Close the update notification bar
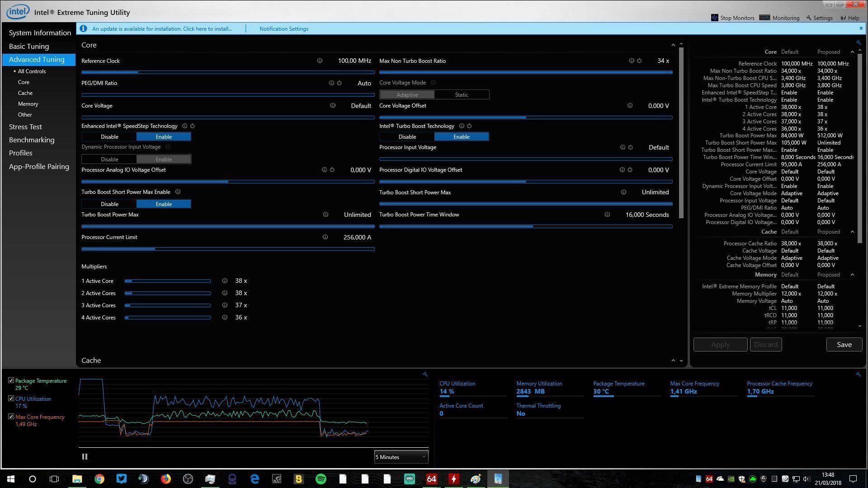868x488 pixels. (861, 28)
